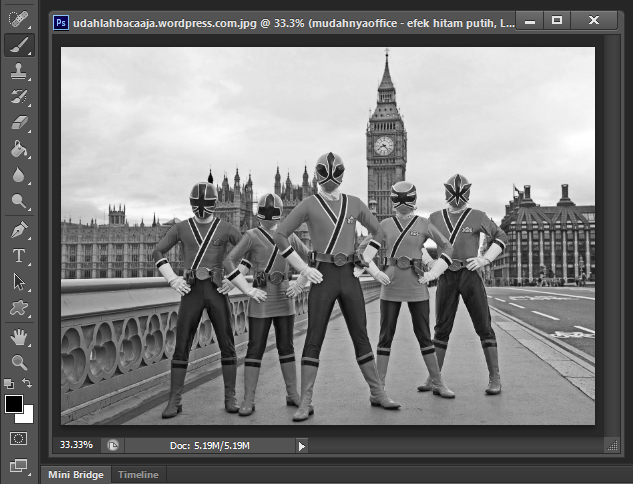Open the white background color picker
This screenshot has width=633, height=484.
click(x=27, y=417)
